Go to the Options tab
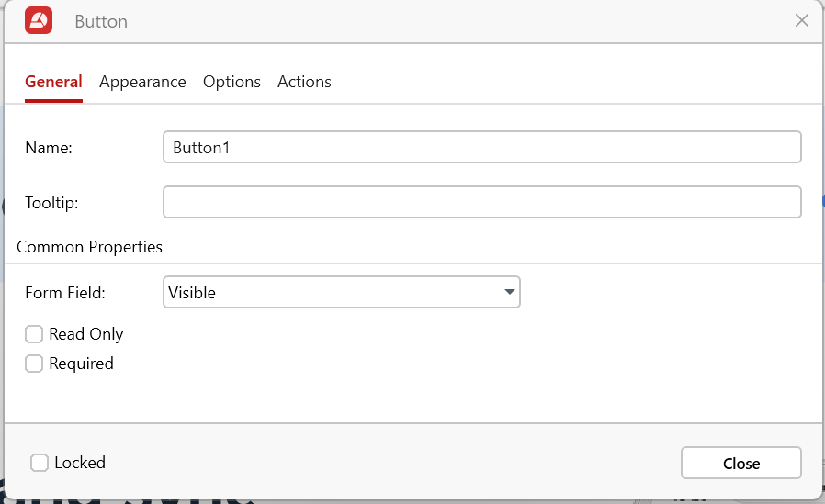The height and width of the screenshot is (504, 825). (x=232, y=82)
